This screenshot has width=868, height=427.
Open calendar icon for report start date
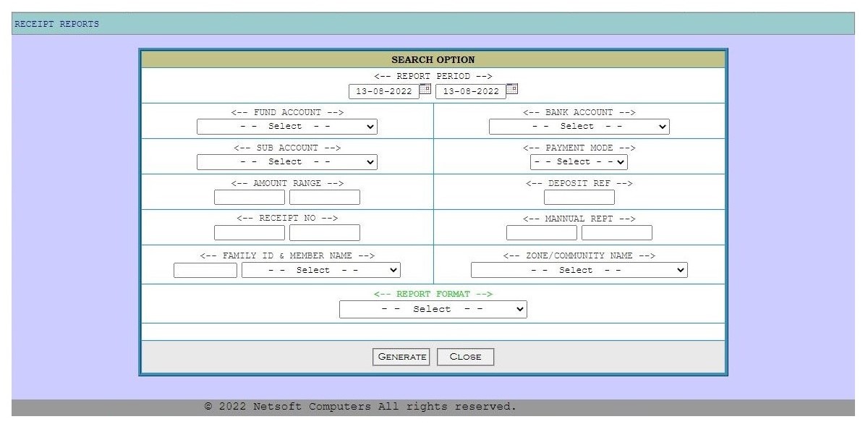pos(425,89)
